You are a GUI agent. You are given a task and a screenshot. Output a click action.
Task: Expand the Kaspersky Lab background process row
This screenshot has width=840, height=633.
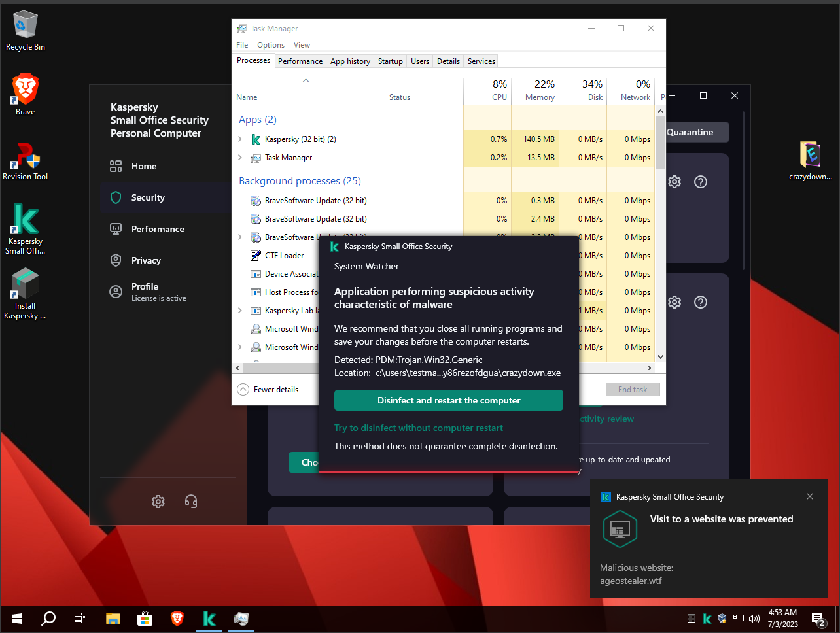coord(240,311)
